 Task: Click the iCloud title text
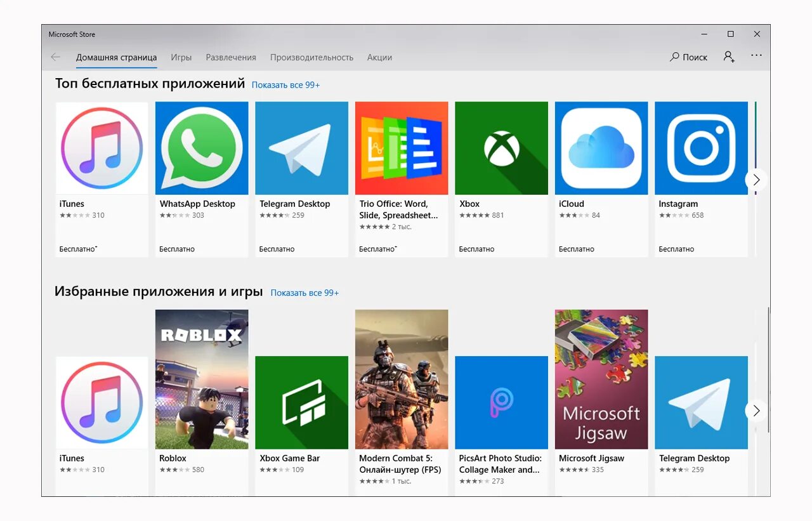coord(572,204)
